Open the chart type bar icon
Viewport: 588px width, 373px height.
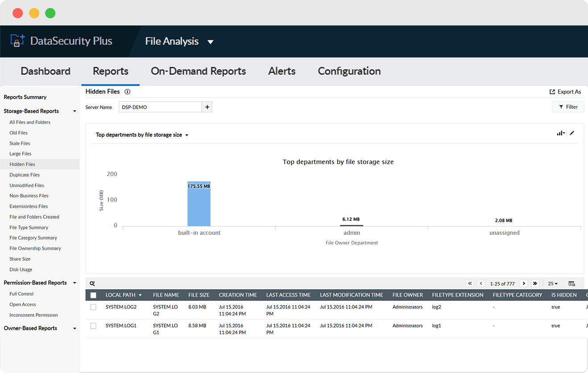click(x=560, y=133)
